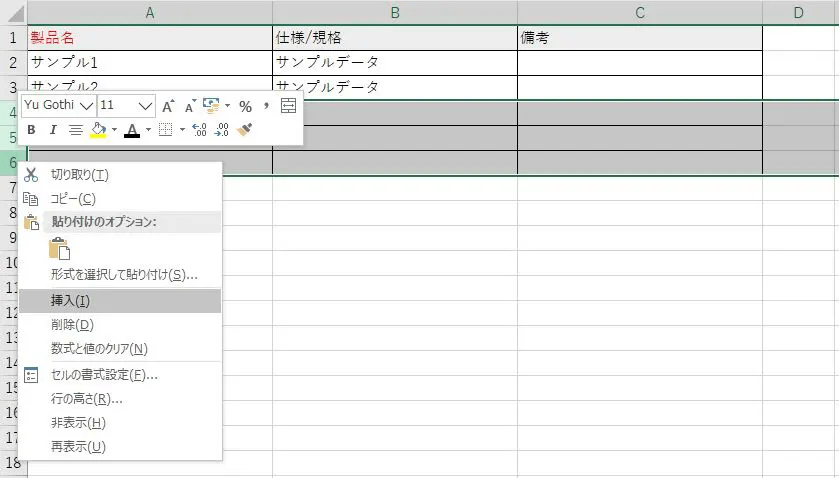
Task: Expand the borders dropdown arrow
Action: (182, 130)
